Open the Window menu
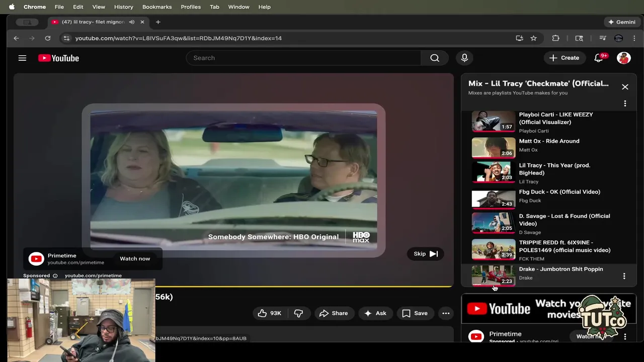This screenshot has width=644, height=362. tap(238, 7)
